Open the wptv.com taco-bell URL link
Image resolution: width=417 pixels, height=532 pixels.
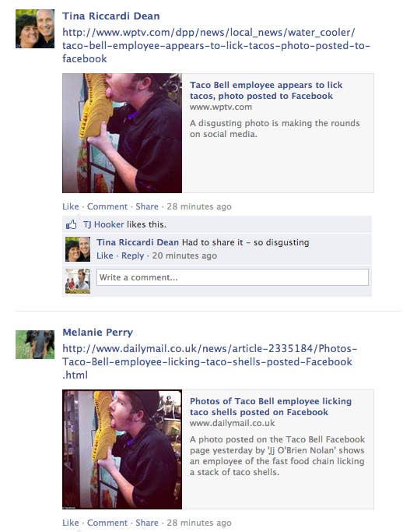[x=216, y=45]
